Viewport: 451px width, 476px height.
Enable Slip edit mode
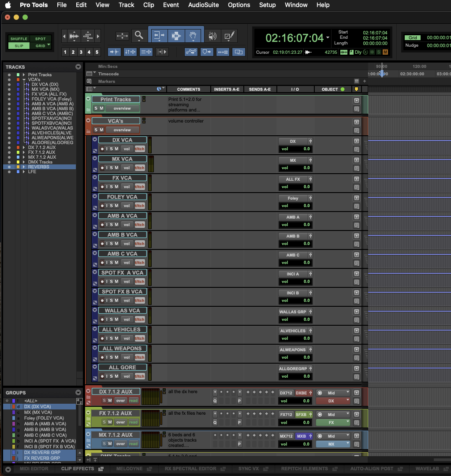[x=19, y=45]
